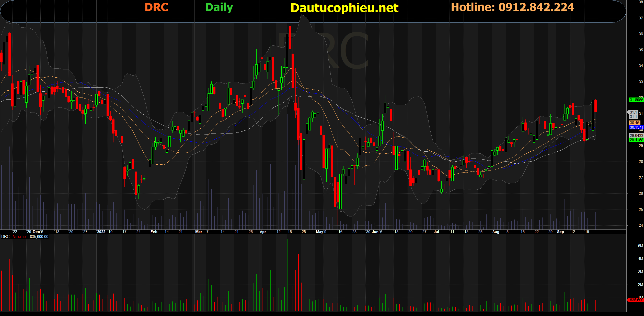Click the Hotline: 0912.842.224 text

[x=512, y=7]
